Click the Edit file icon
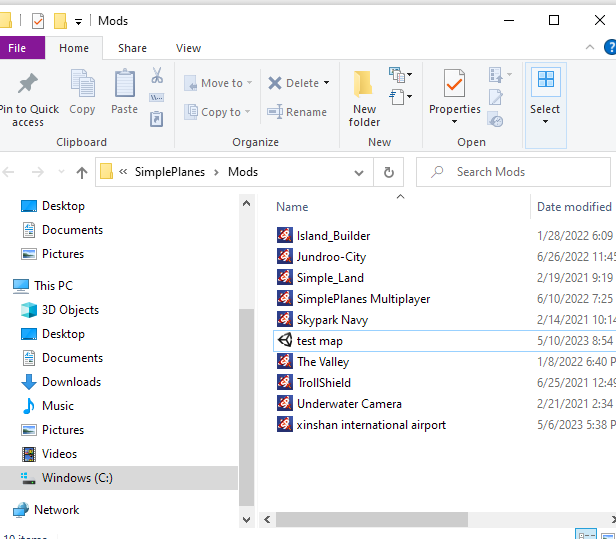Viewport: 616px width, 539px height. point(496,97)
